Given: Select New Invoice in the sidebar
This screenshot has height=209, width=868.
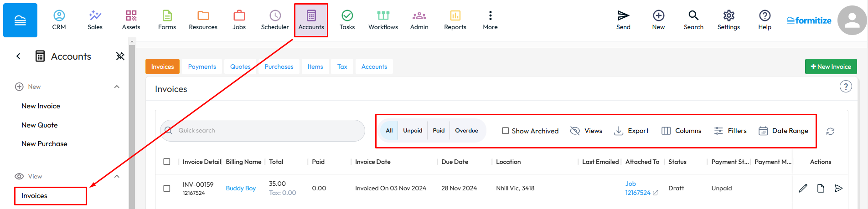Looking at the screenshot, I should point(41,106).
